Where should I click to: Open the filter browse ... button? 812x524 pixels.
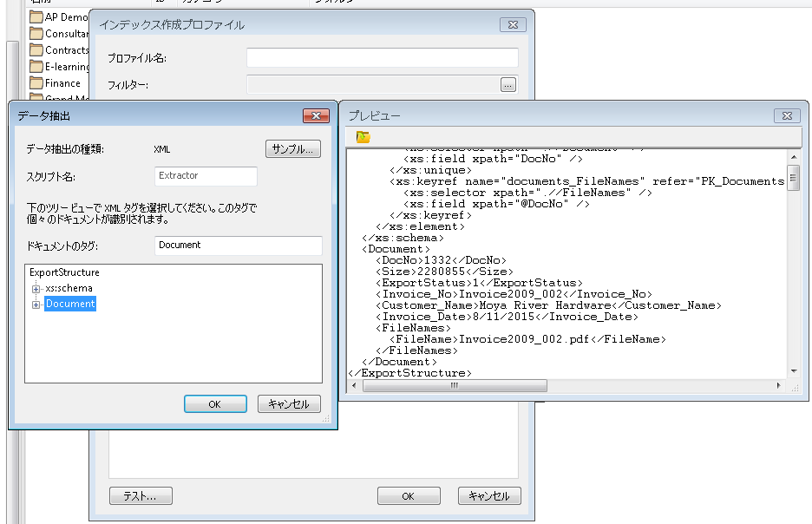508,85
